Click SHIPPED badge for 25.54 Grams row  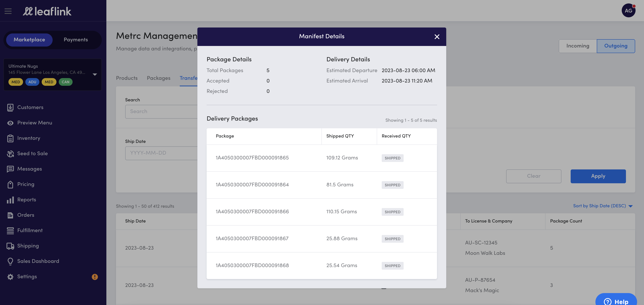(x=392, y=266)
